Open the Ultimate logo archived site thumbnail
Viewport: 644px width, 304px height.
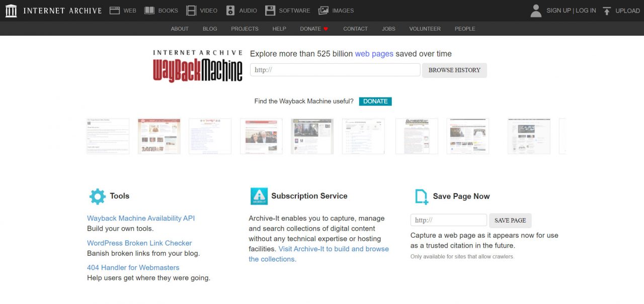pos(417,136)
